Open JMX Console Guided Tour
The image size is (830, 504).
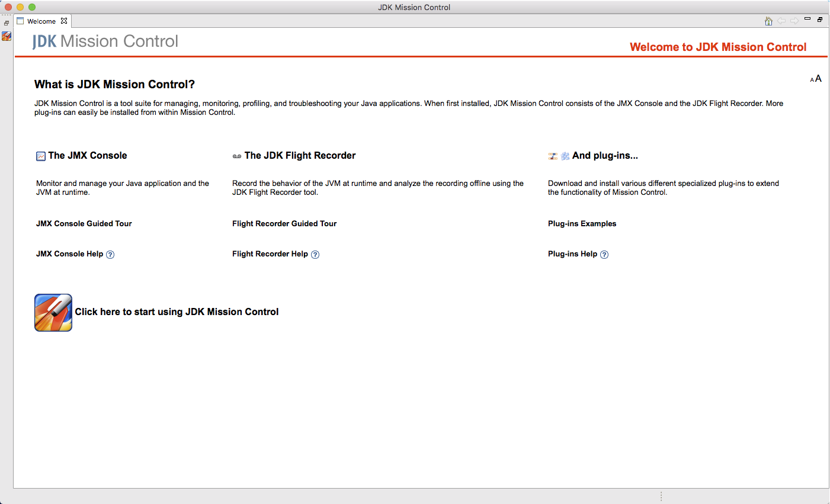click(x=84, y=223)
